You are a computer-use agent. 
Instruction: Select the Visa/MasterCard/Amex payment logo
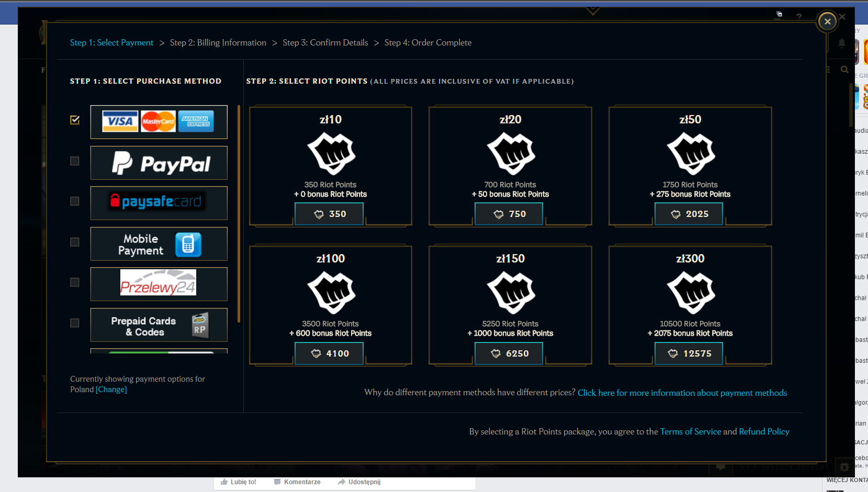click(159, 122)
